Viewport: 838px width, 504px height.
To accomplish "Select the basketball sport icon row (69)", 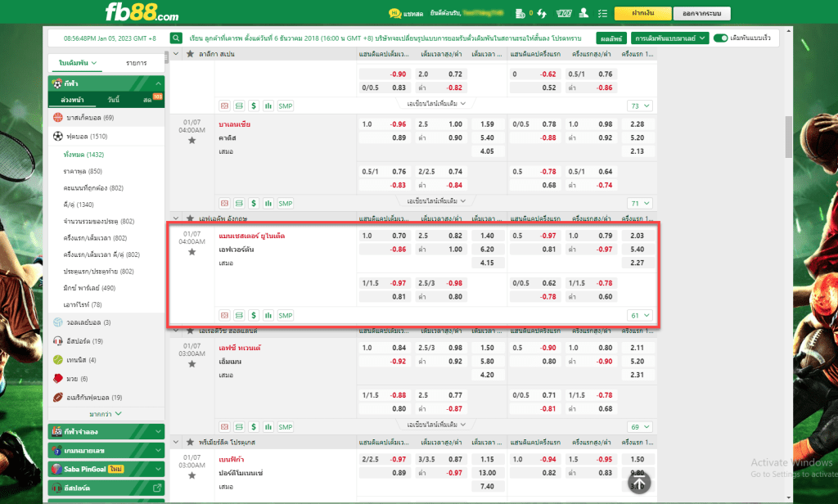I will (x=106, y=118).
